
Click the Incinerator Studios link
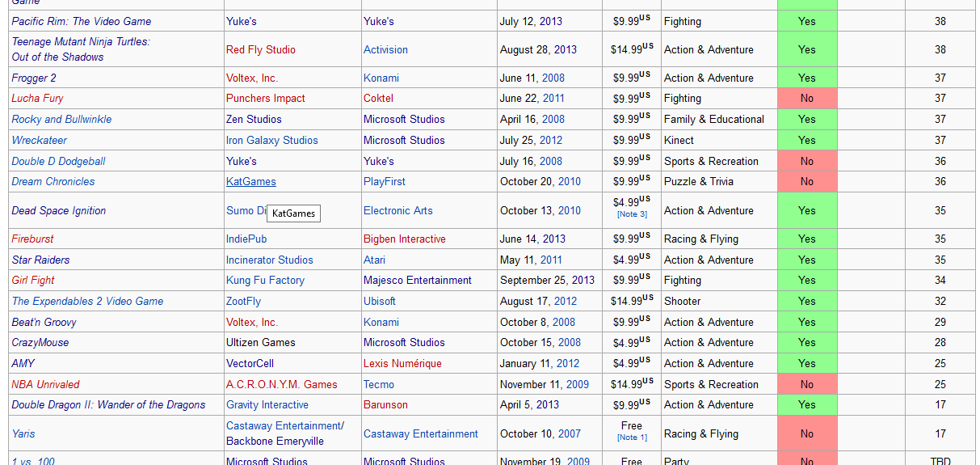coord(270,260)
